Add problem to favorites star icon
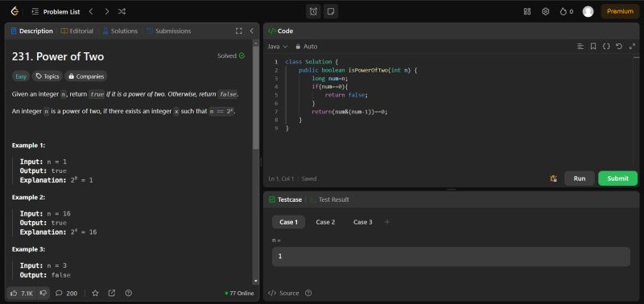Viewport: 644px width, 304px height. [95, 293]
